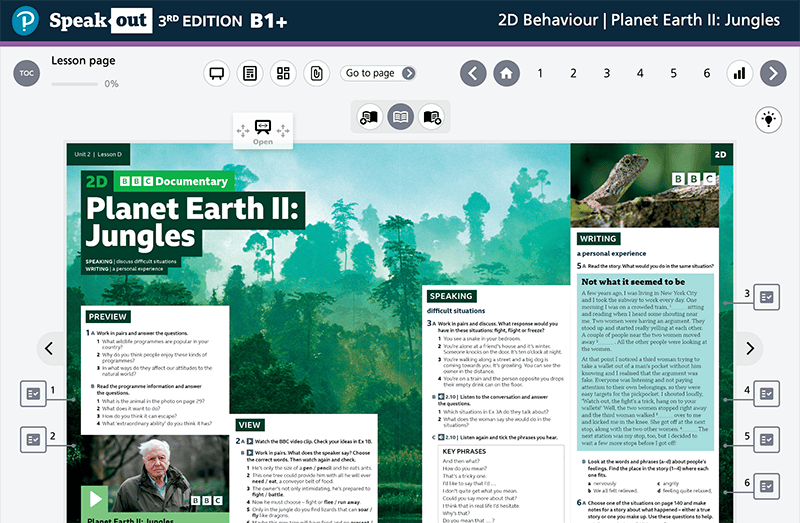Viewport: 800px width, 523px height.
Task: Open activity 6 exercise icon
Action: 767,486
